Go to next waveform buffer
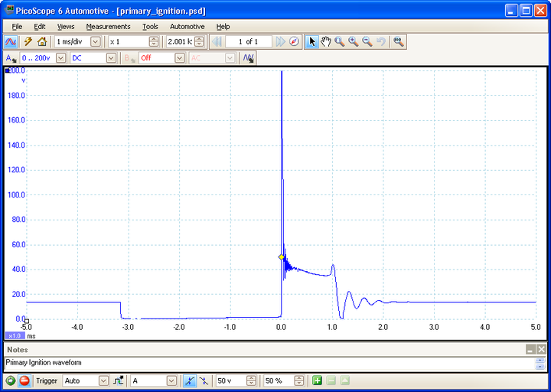The image size is (551, 392). pyautogui.click(x=280, y=42)
